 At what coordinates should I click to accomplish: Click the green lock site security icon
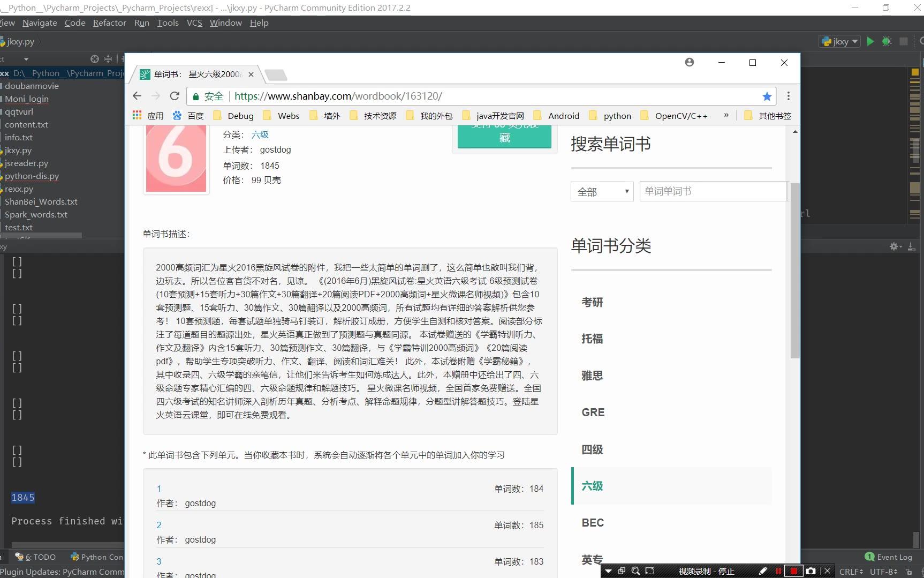coord(196,96)
